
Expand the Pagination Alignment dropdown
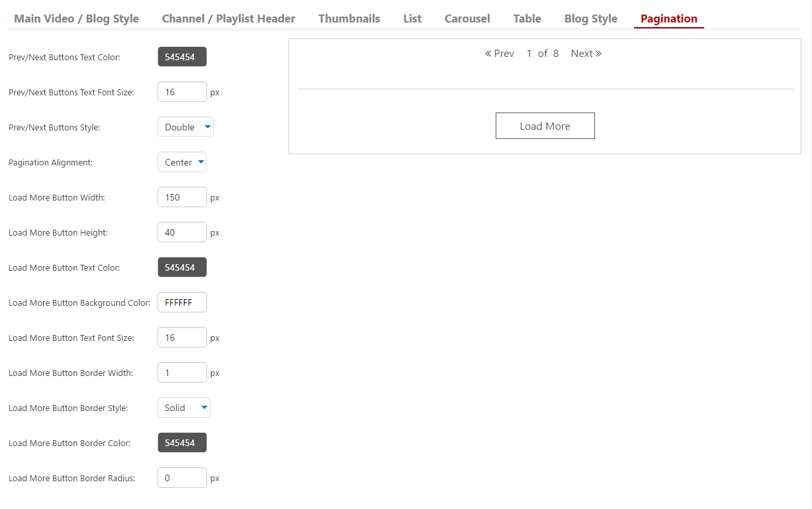182,162
